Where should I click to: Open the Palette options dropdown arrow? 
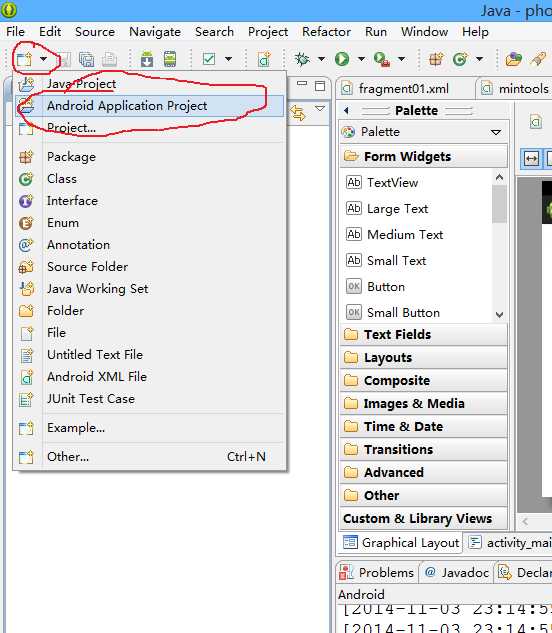coord(496,132)
